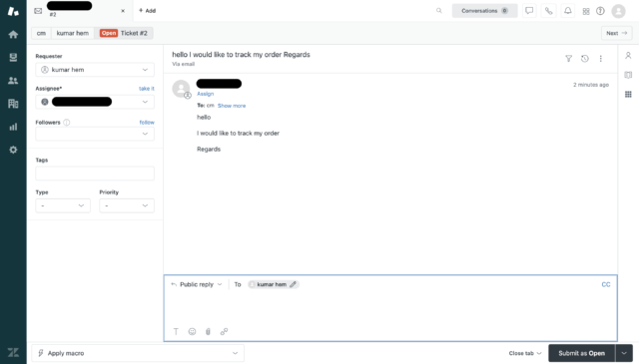The width and height of the screenshot is (639, 364).
Task: Insert a link with chain icon
Action: pos(224,331)
